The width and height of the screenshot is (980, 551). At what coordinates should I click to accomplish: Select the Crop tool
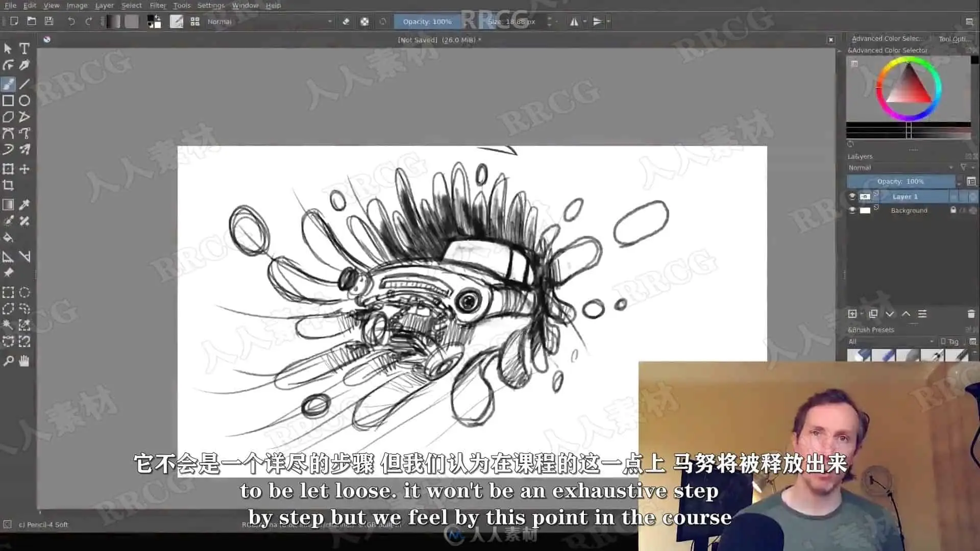click(8, 185)
